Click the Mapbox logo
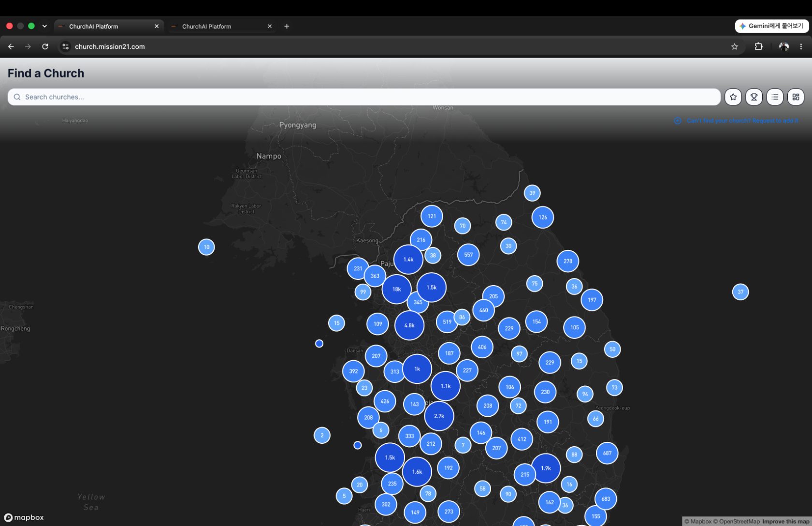812x526 pixels. pos(24,517)
